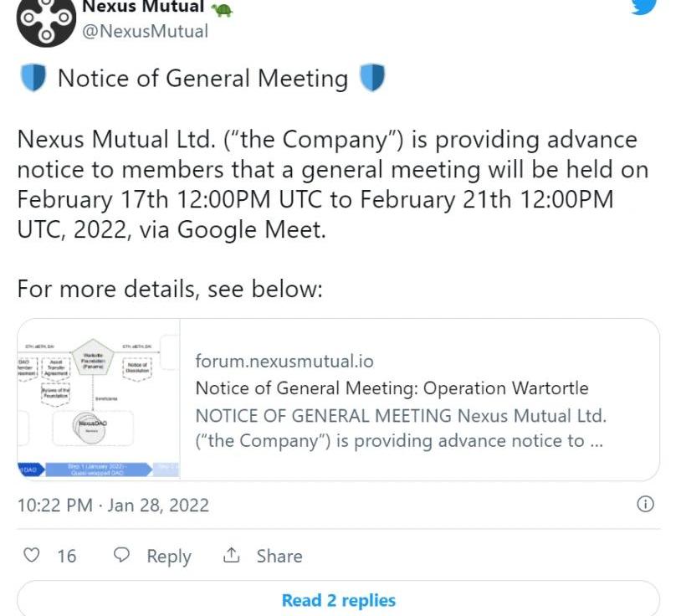Click the blue shield emoji before Notice
The height and width of the screenshot is (616, 681).
[33, 78]
